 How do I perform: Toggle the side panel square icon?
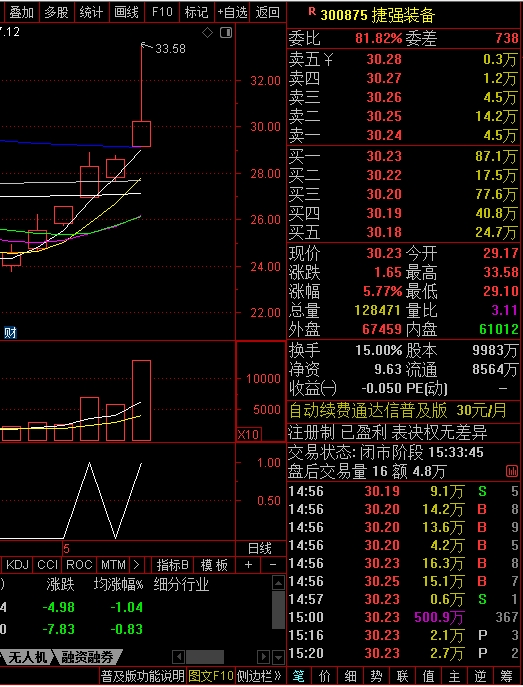(226, 32)
